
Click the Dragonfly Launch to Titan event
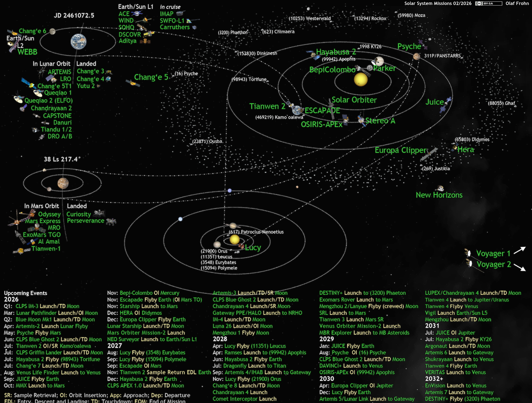click(254, 366)
